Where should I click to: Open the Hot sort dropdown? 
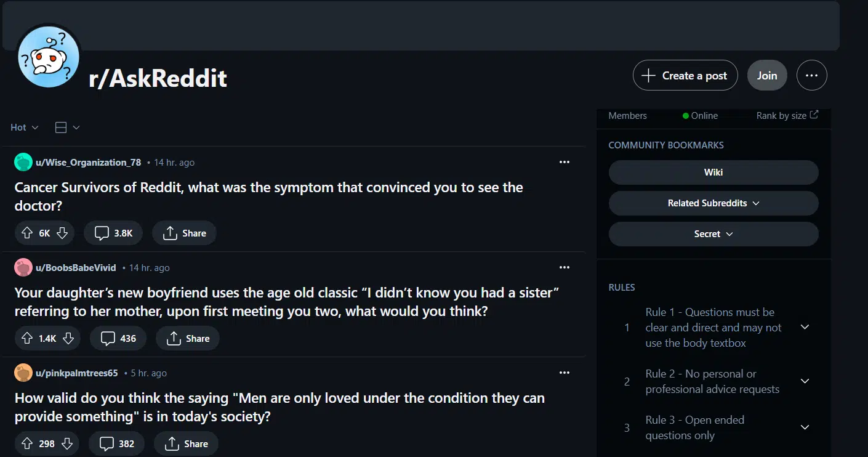coord(23,127)
